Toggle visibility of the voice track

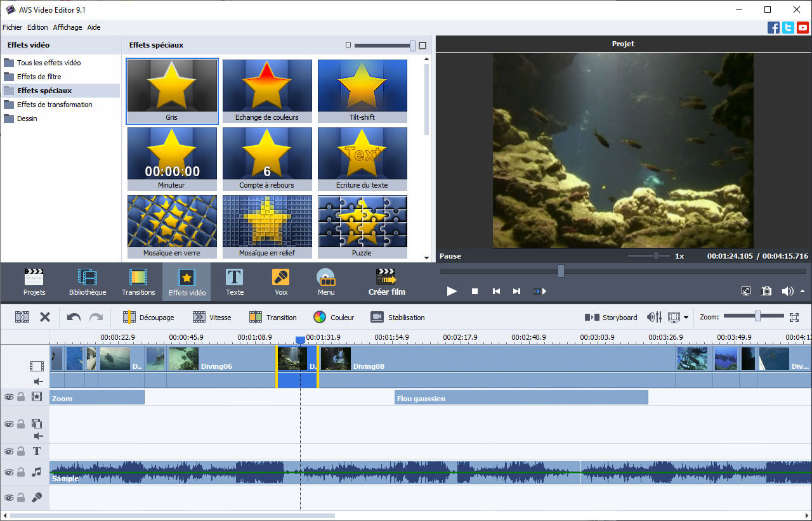point(9,498)
